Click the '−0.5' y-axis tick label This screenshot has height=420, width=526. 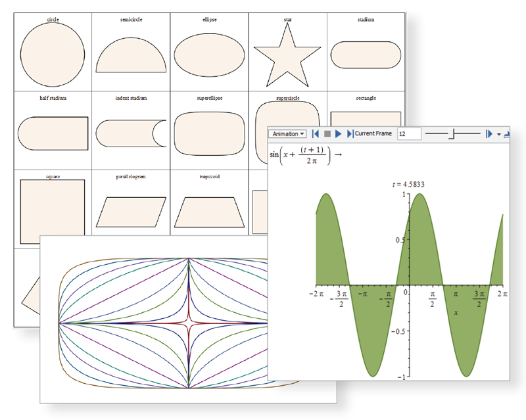[398, 331]
